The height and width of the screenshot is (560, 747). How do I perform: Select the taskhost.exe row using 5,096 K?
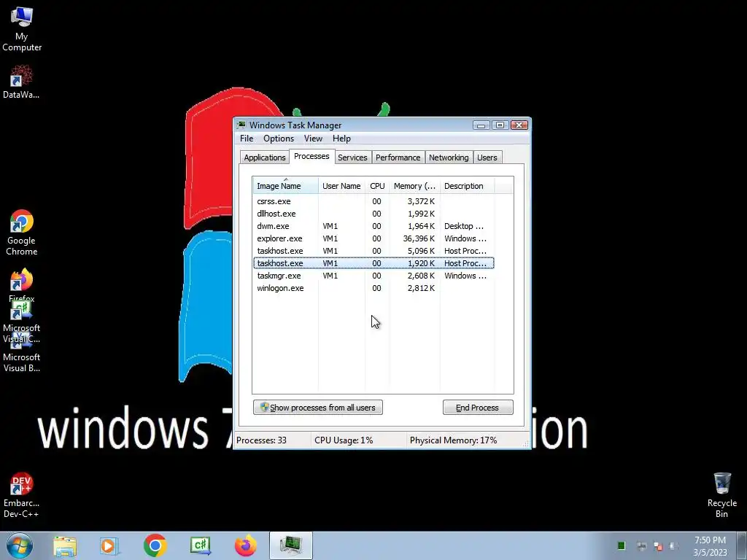[373, 251]
